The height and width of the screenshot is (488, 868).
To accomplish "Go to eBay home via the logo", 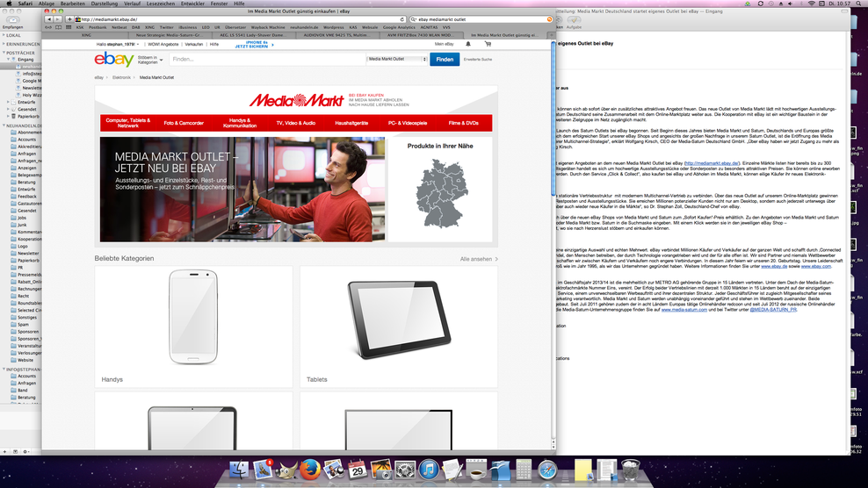I will pyautogui.click(x=114, y=59).
